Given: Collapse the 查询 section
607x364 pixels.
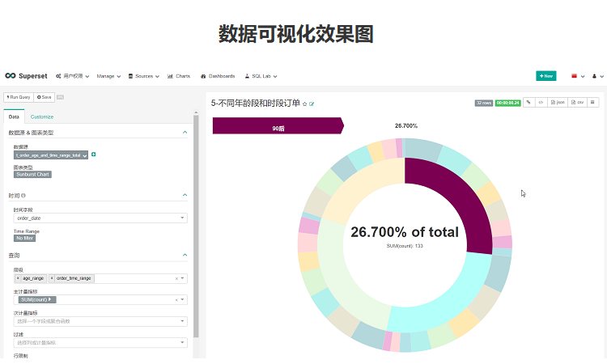Looking at the screenshot, I should click(x=185, y=255).
